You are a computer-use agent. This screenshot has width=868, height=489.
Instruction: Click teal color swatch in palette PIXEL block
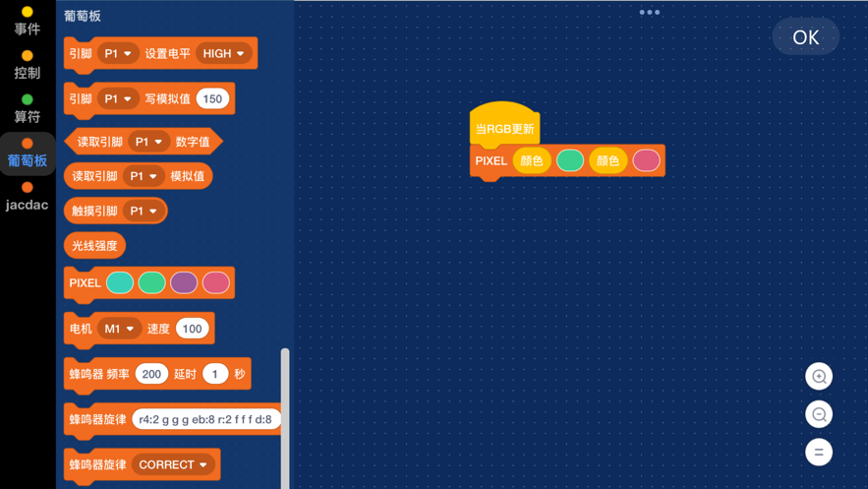point(120,283)
